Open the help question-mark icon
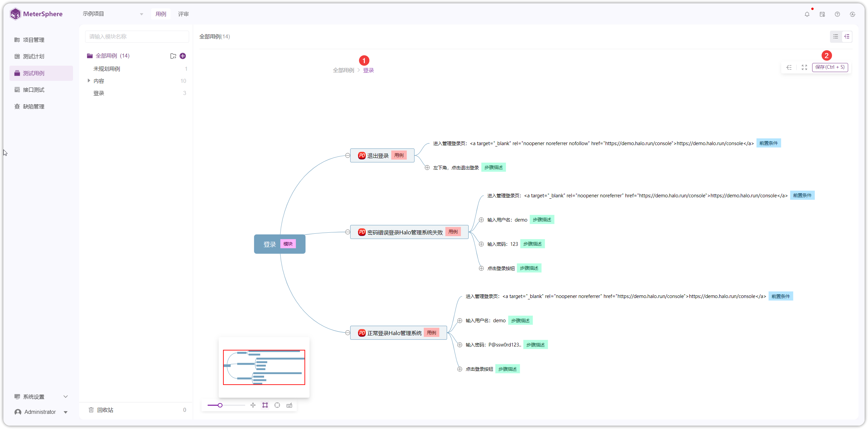868x429 pixels. 837,14
